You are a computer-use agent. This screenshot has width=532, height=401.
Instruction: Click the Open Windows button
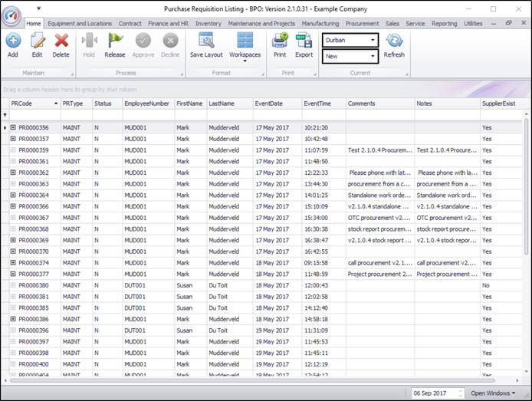point(493,393)
